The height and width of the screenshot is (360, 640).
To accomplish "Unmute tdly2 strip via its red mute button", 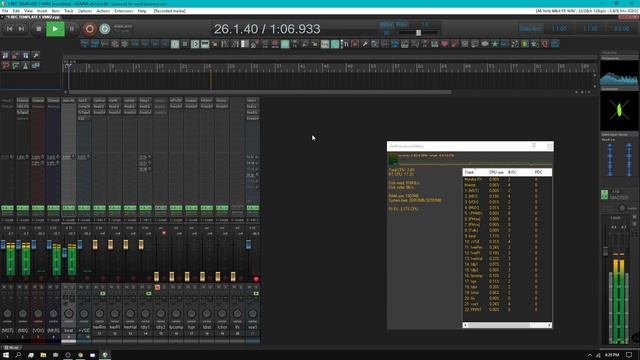I will [x=157, y=287].
